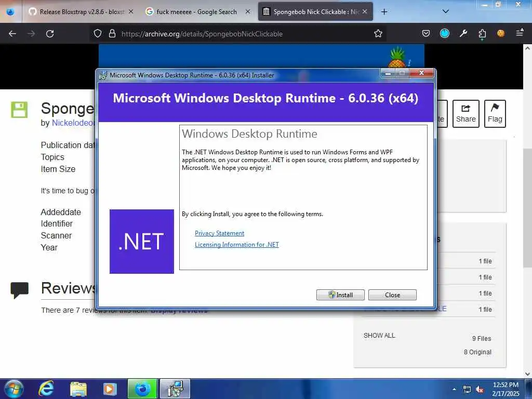532x399 pixels.
Task: Go forward in browser history
Action: pyautogui.click(x=31, y=34)
